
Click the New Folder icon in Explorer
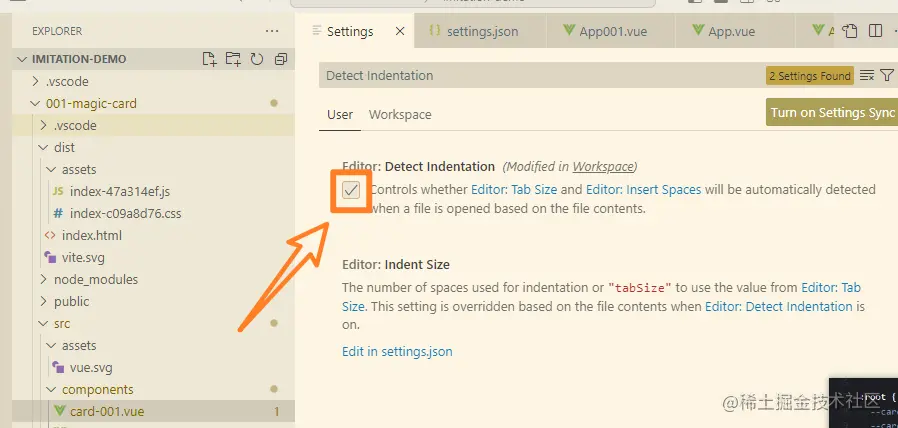233,59
